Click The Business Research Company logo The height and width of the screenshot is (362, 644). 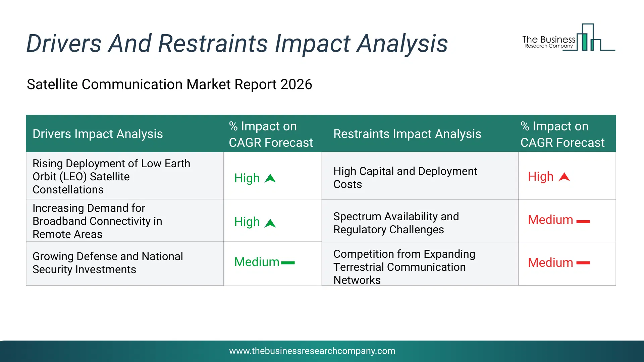569,38
